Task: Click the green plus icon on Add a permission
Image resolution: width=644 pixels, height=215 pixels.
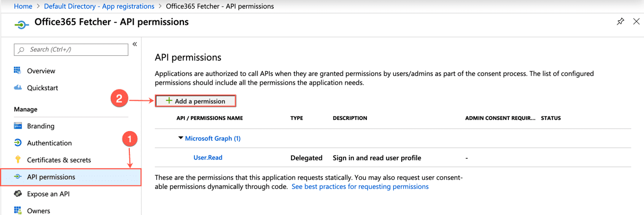Action: (x=169, y=101)
